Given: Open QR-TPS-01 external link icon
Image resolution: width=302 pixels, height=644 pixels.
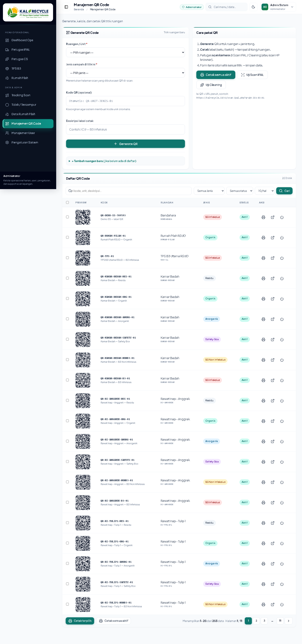Looking at the screenshot, I should click(273, 258).
